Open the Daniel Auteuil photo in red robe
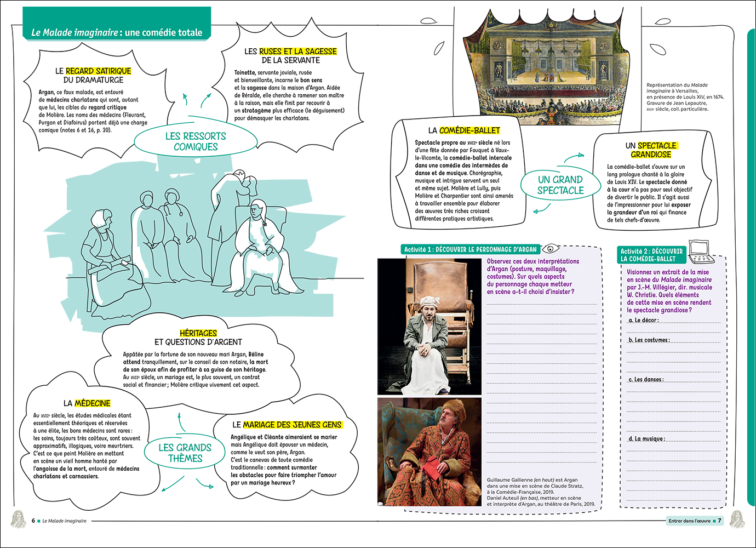 click(429, 452)
